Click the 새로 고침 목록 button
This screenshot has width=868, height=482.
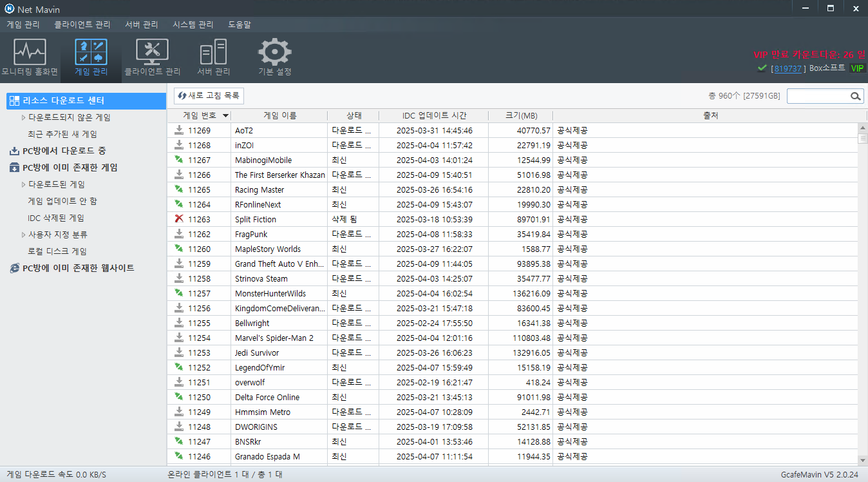click(209, 95)
